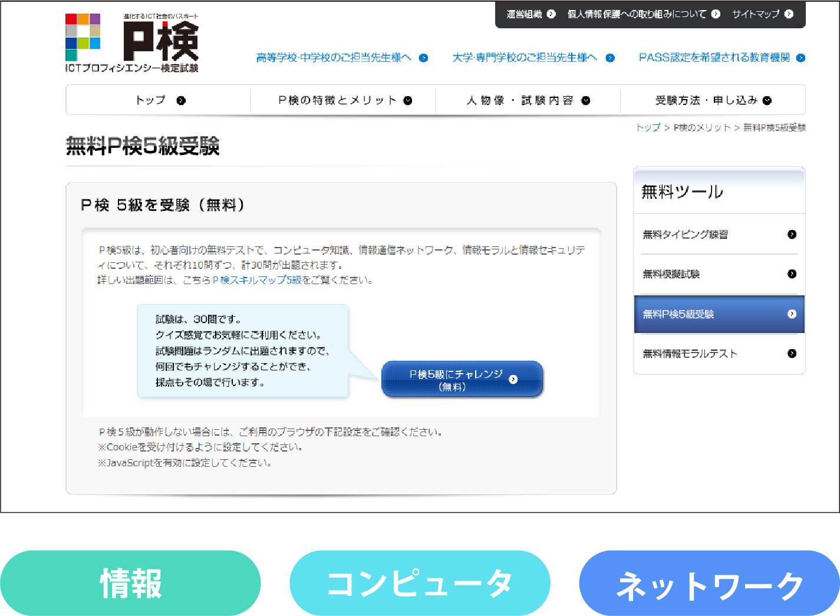Go to P検のメリット in the breadcrumb

tap(702, 127)
